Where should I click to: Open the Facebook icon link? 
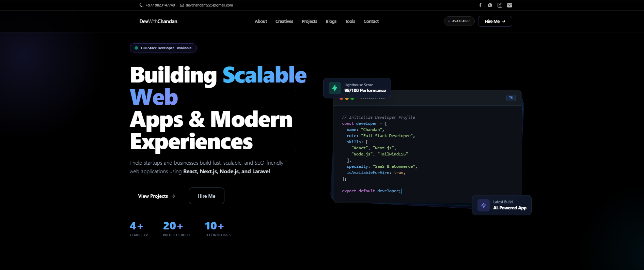480,5
